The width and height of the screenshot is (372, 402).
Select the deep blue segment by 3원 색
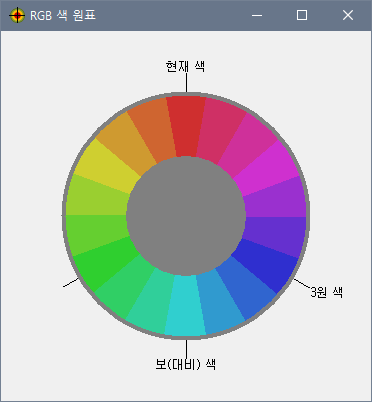(x=264, y=264)
